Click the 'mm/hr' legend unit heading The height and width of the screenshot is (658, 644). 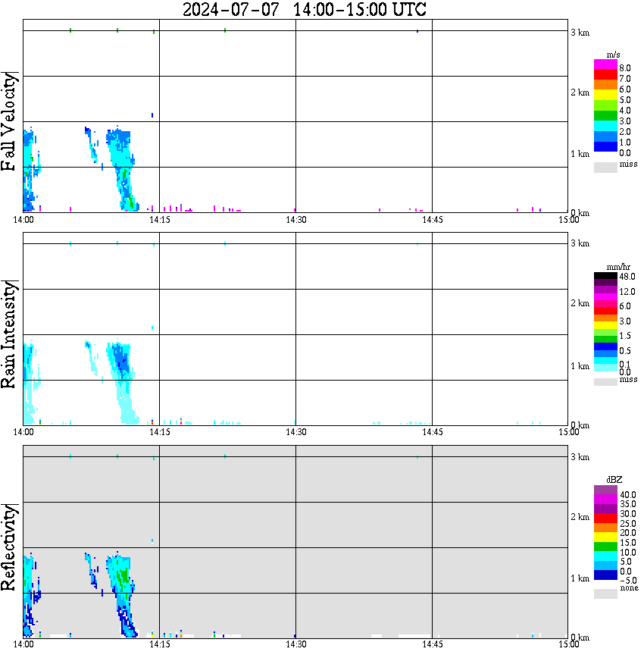[x=618, y=268]
